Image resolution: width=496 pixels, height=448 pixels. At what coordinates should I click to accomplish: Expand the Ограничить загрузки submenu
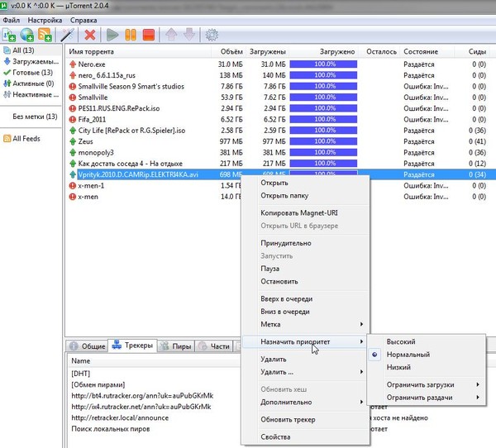[427, 384]
